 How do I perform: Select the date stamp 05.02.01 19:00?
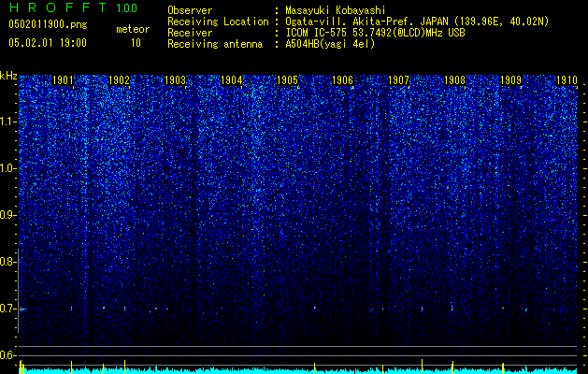click(x=48, y=43)
